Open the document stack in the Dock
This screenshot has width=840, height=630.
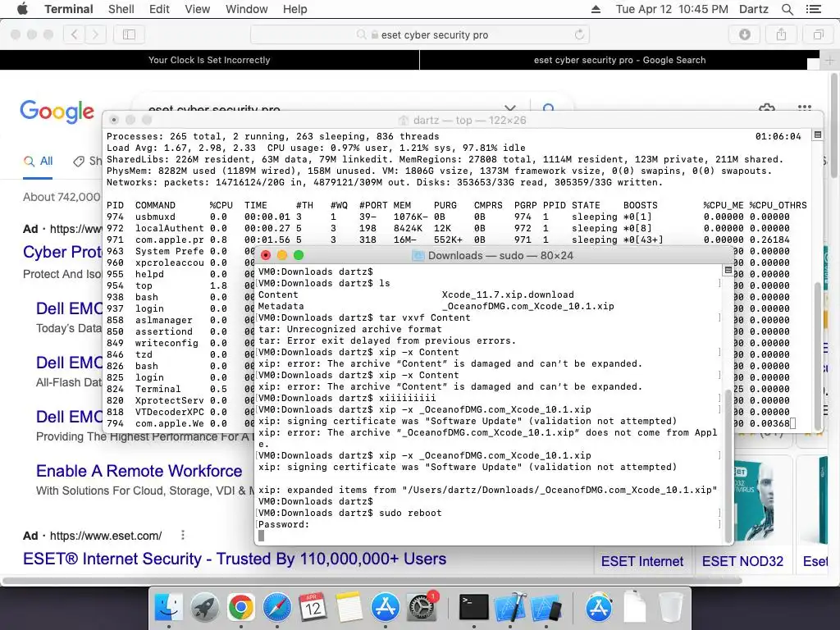[634, 608]
